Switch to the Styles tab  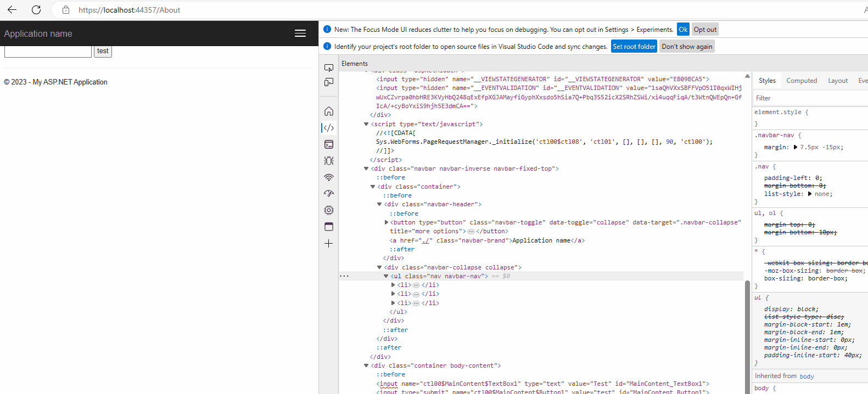[767, 81]
